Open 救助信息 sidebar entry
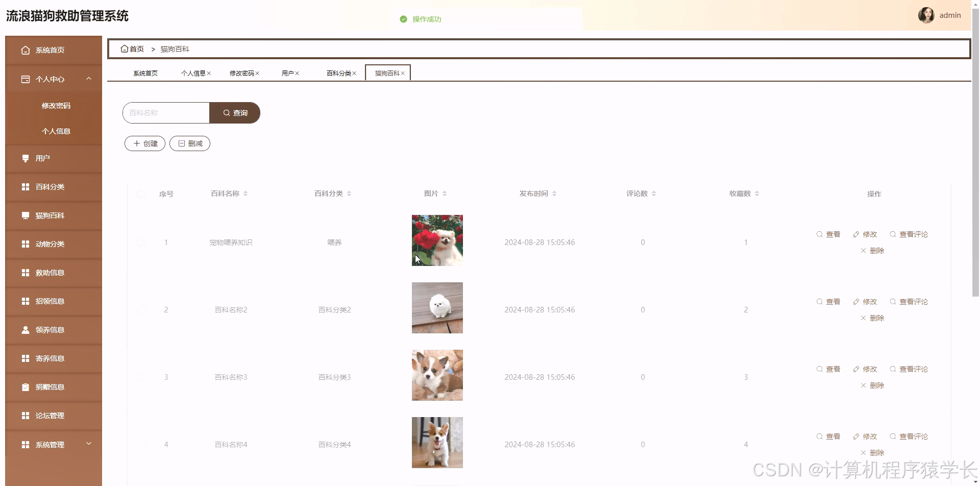The width and height of the screenshot is (980, 486). (x=54, y=273)
